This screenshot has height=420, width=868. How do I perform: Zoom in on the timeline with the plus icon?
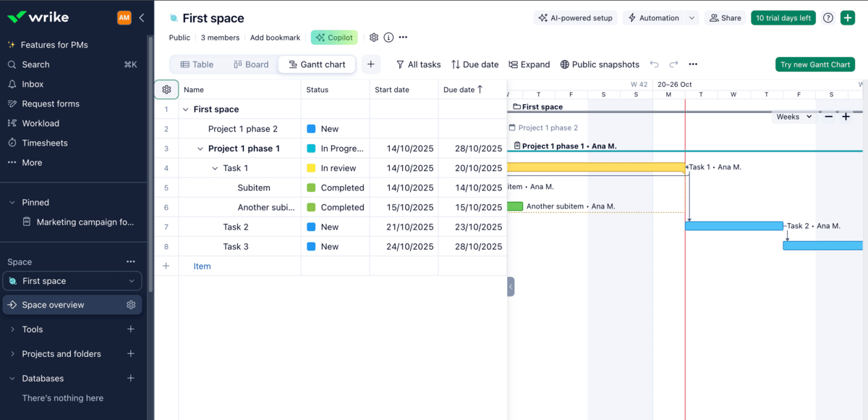click(846, 116)
